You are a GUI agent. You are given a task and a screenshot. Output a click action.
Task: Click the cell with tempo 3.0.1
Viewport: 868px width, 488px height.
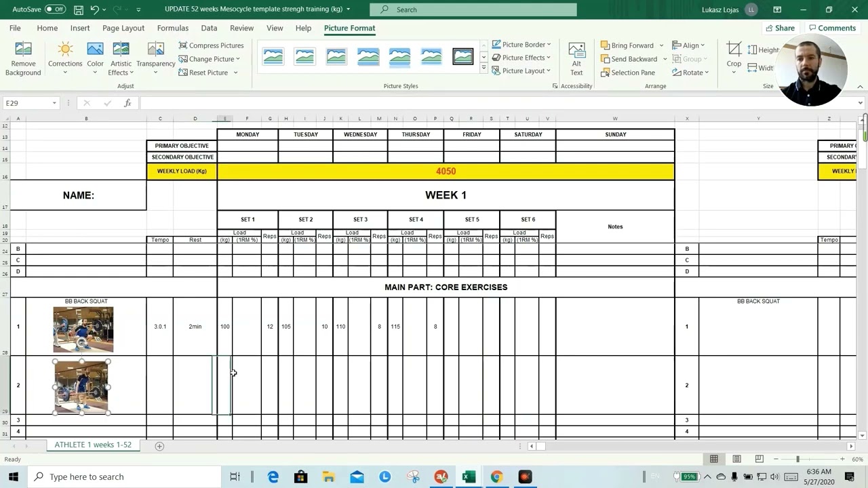(160, 327)
